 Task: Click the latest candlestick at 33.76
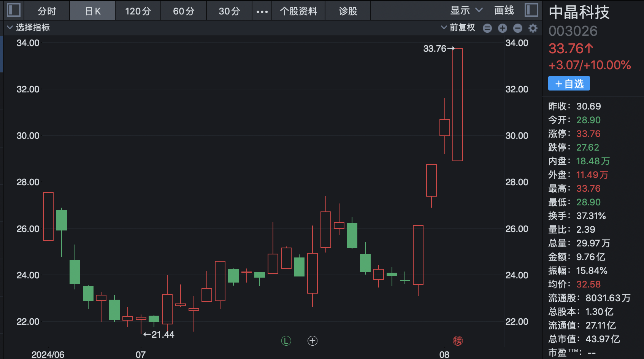[458, 105]
